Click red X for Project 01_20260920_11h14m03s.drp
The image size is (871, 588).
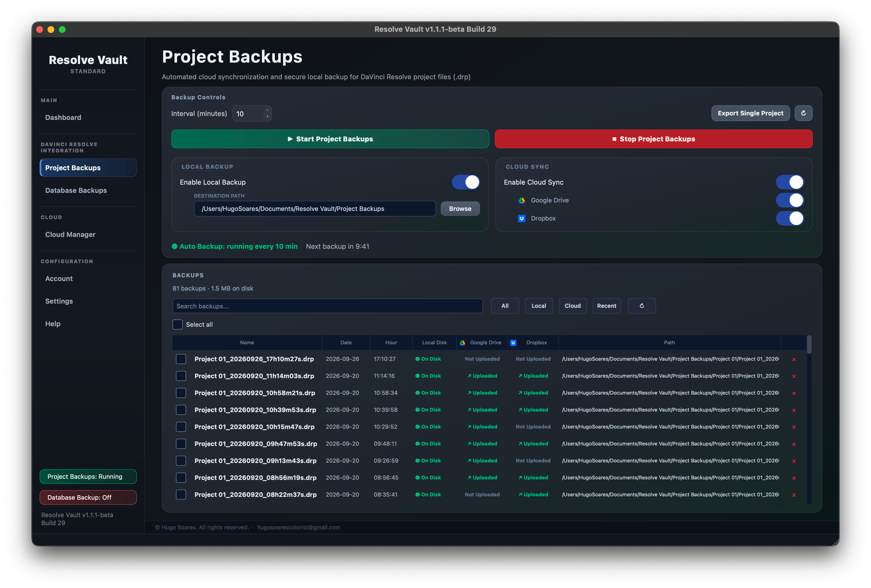[x=794, y=376]
